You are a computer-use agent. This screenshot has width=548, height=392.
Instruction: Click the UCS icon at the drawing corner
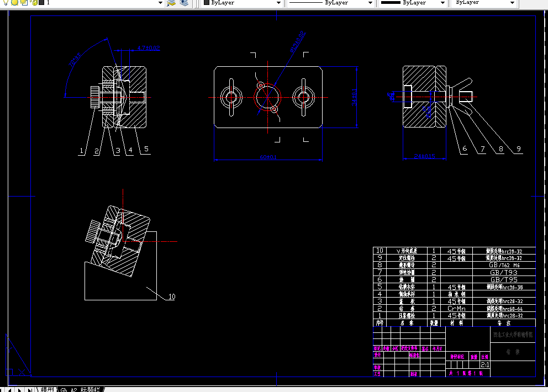coord(18,356)
